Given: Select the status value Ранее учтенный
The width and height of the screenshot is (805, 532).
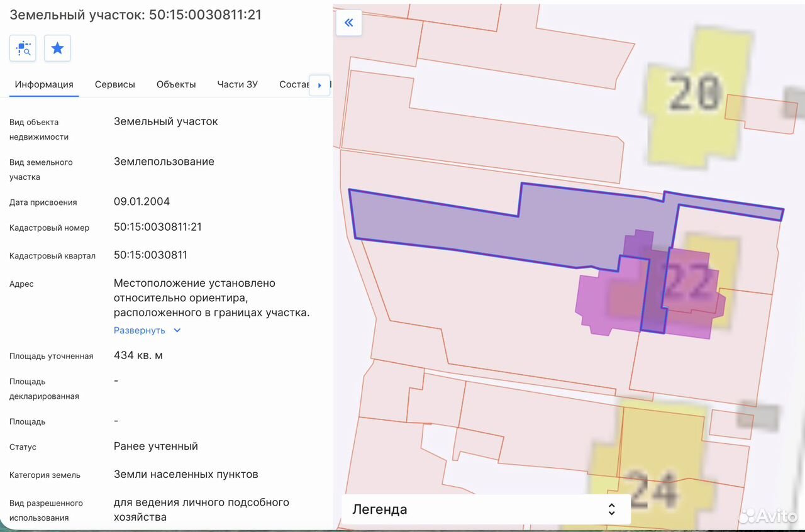Looking at the screenshot, I should click(156, 446).
